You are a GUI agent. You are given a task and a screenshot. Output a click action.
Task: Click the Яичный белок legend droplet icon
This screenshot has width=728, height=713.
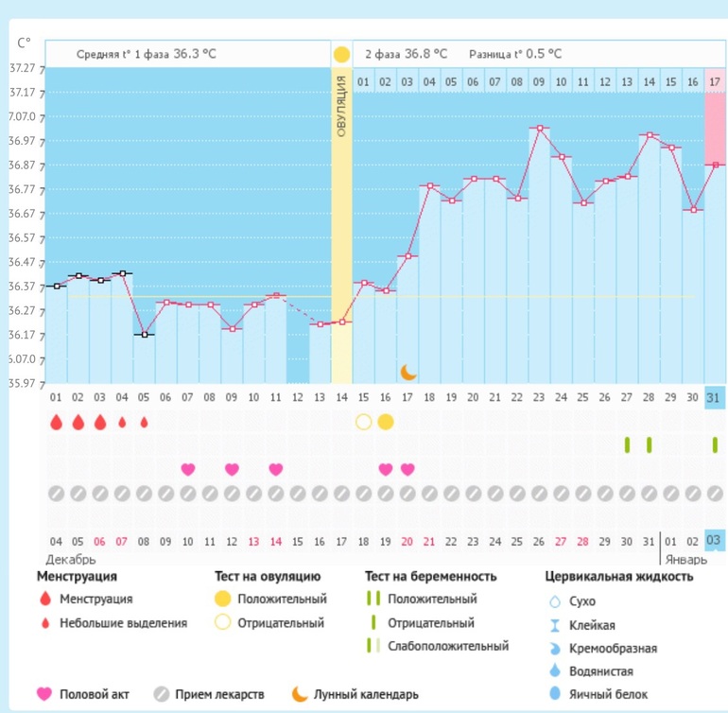555,694
